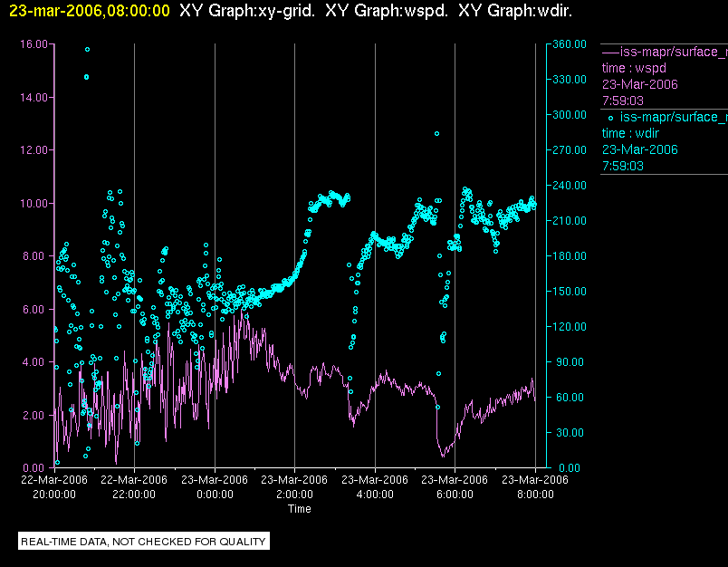Click the 270.00 wind direction axis label
The image size is (728, 567).
[570, 150]
